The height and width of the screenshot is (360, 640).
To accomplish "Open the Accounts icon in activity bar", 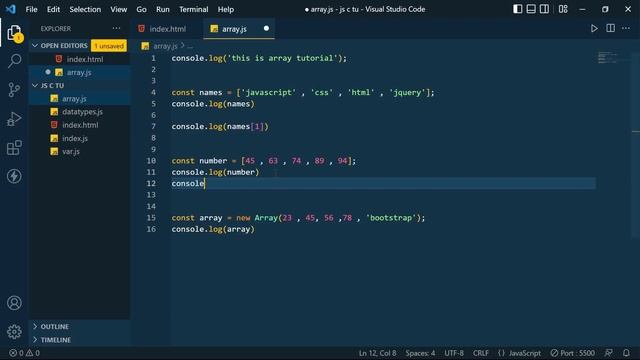I will pos(14,303).
